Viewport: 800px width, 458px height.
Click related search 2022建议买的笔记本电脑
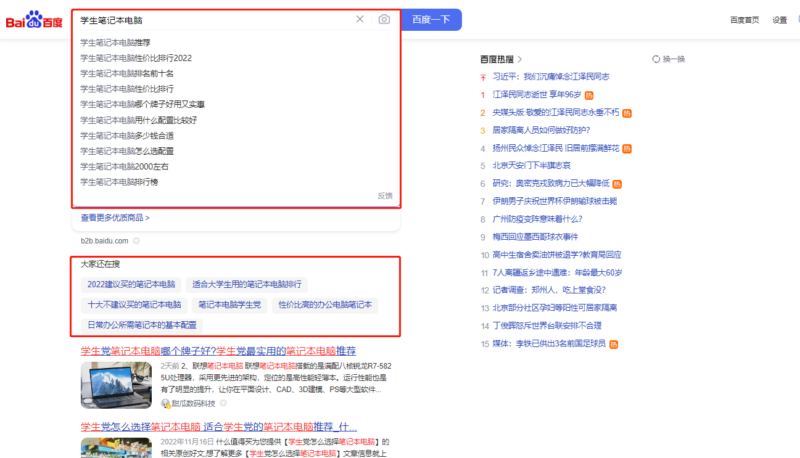pos(131,284)
